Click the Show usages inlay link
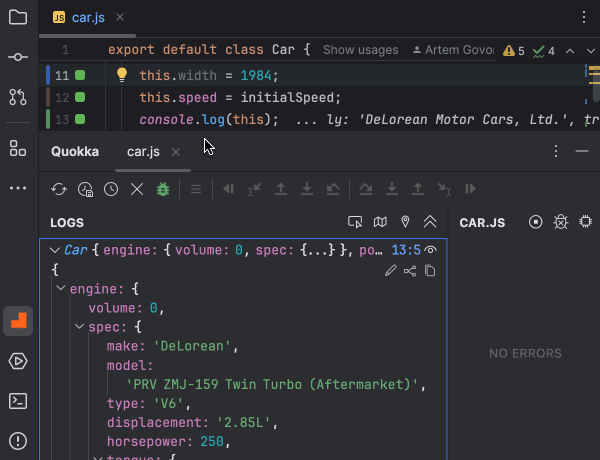 click(360, 50)
